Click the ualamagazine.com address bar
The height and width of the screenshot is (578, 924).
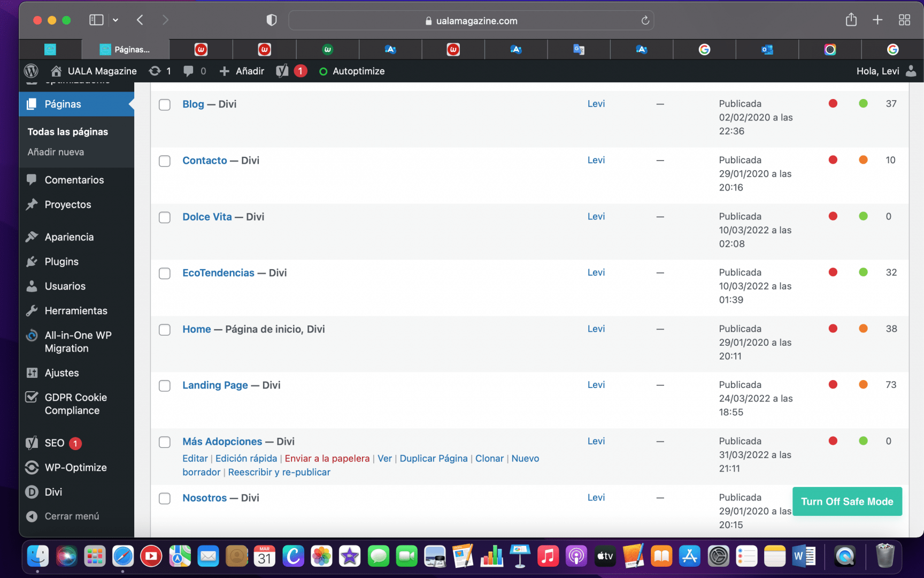point(471,20)
